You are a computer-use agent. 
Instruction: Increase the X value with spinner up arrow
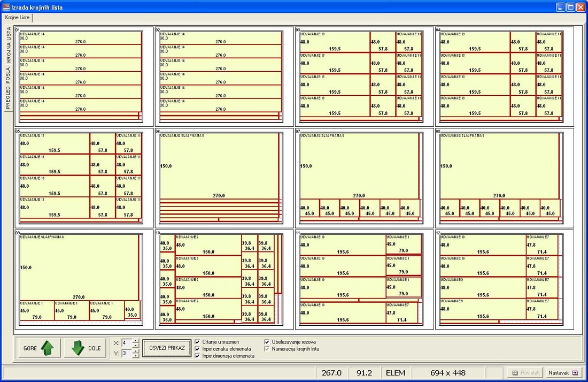135,340
